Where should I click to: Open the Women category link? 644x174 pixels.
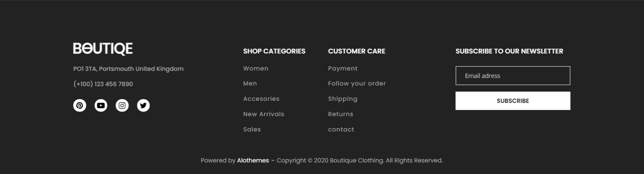(256, 68)
